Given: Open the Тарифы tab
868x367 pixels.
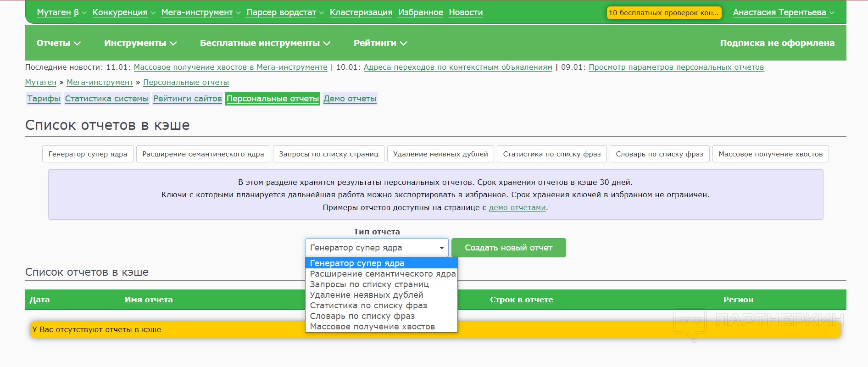Looking at the screenshot, I should (44, 99).
